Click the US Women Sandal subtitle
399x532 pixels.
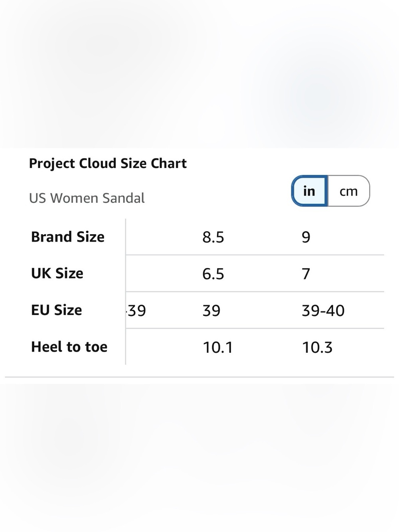87,198
